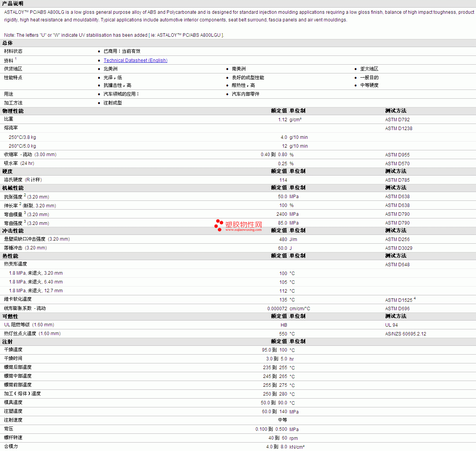The height and width of the screenshot is (451, 476).
Task: Click the ASTM D256 test method
Action: (397, 239)
